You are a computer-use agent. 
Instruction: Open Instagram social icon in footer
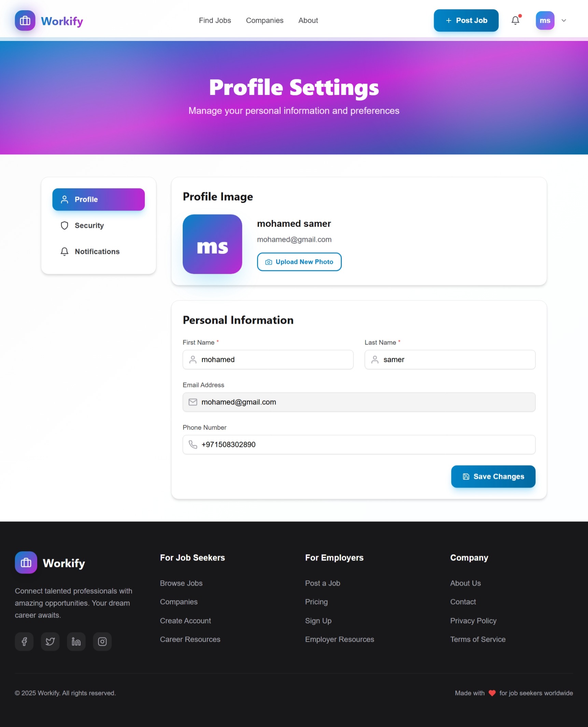[102, 642]
